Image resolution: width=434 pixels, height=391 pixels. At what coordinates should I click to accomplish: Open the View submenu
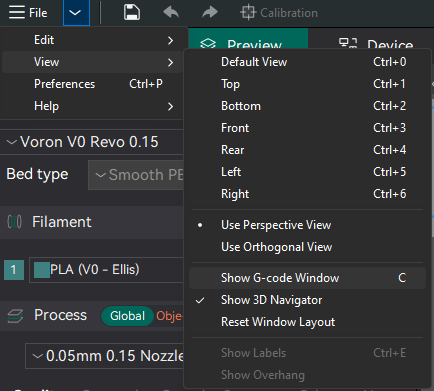pyautogui.click(x=92, y=62)
